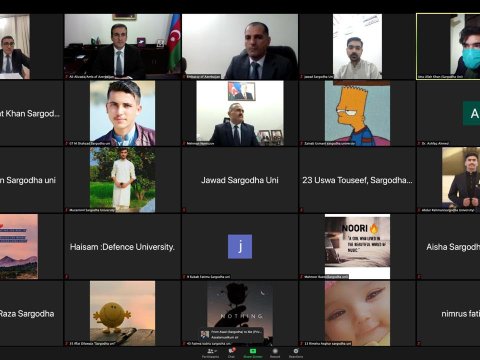
Task: Select the nimrus fati name tile
Action: [x=448, y=313]
